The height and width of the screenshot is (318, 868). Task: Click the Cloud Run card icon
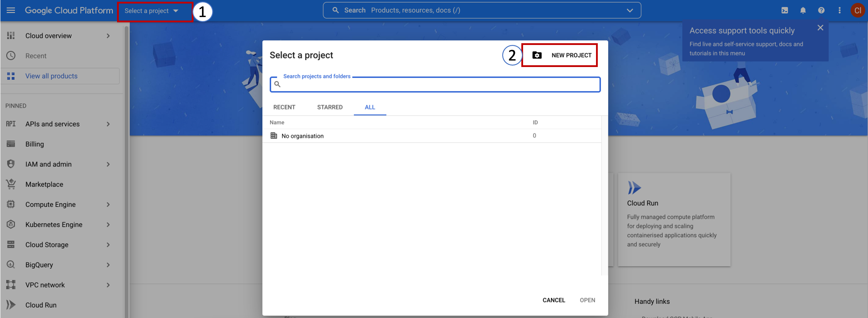634,188
